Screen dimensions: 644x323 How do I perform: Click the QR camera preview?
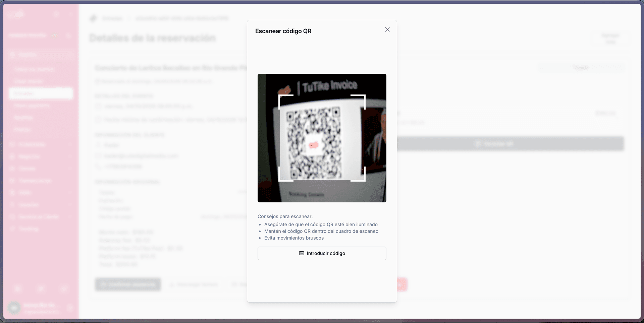click(x=322, y=138)
